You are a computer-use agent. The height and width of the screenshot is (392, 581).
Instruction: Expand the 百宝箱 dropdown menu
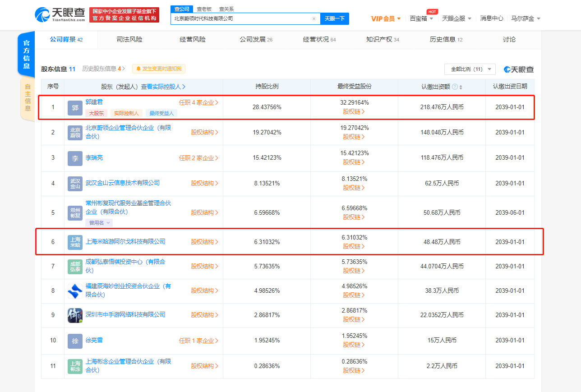(x=421, y=18)
